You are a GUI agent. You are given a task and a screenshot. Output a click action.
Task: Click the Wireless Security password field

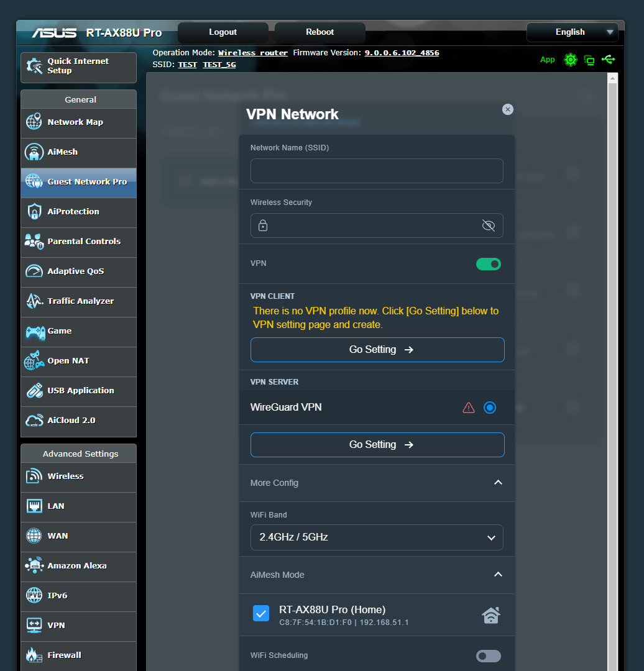click(x=376, y=226)
